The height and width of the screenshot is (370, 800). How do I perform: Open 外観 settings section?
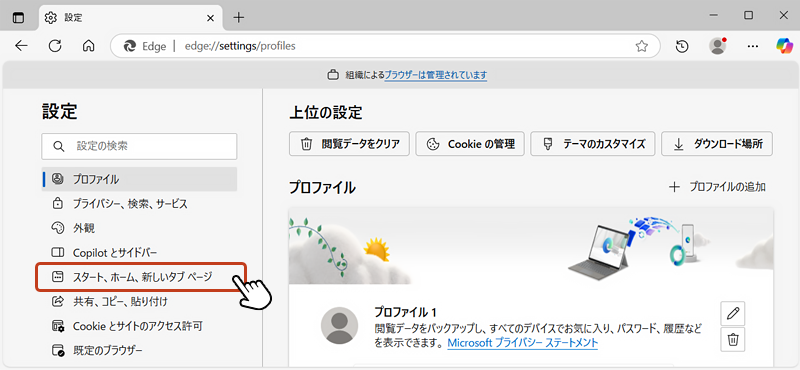pyautogui.click(x=139, y=228)
